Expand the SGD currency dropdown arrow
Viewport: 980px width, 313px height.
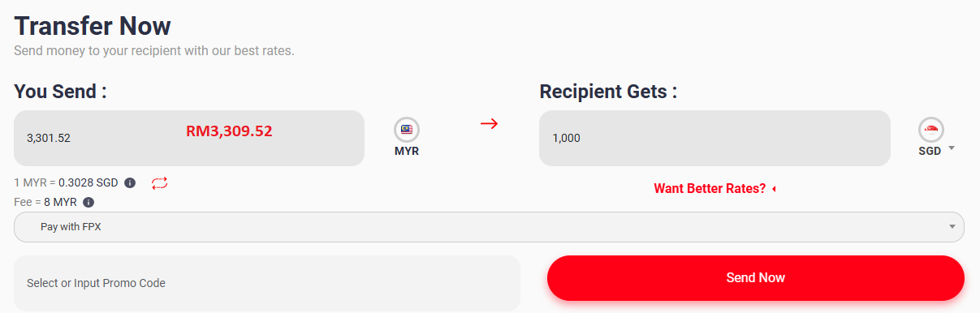click(951, 149)
